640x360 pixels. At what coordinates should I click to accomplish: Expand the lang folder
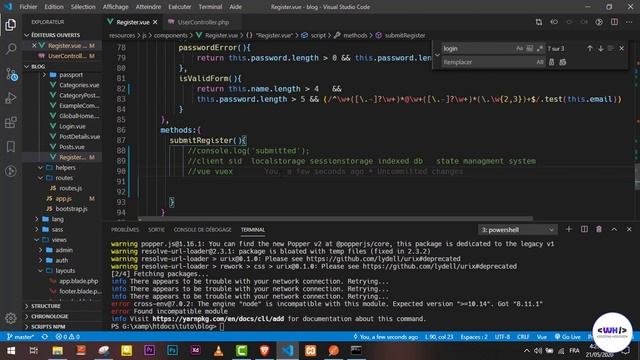pyautogui.click(x=58, y=219)
